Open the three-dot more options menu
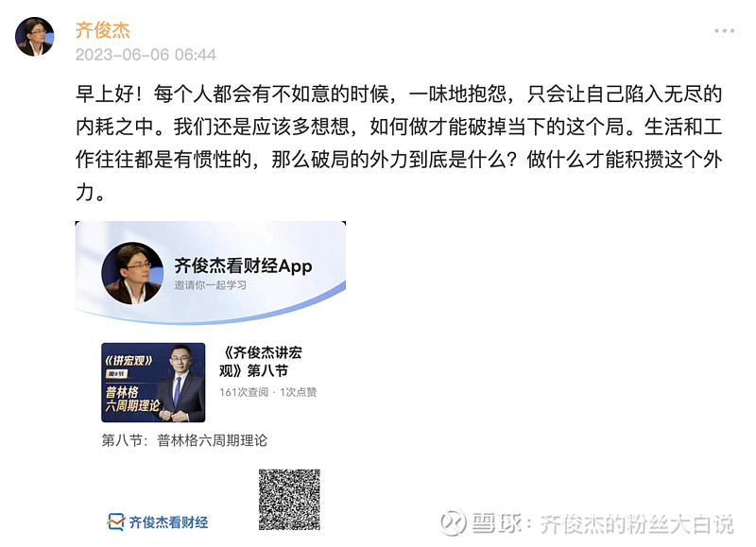 click(x=724, y=31)
